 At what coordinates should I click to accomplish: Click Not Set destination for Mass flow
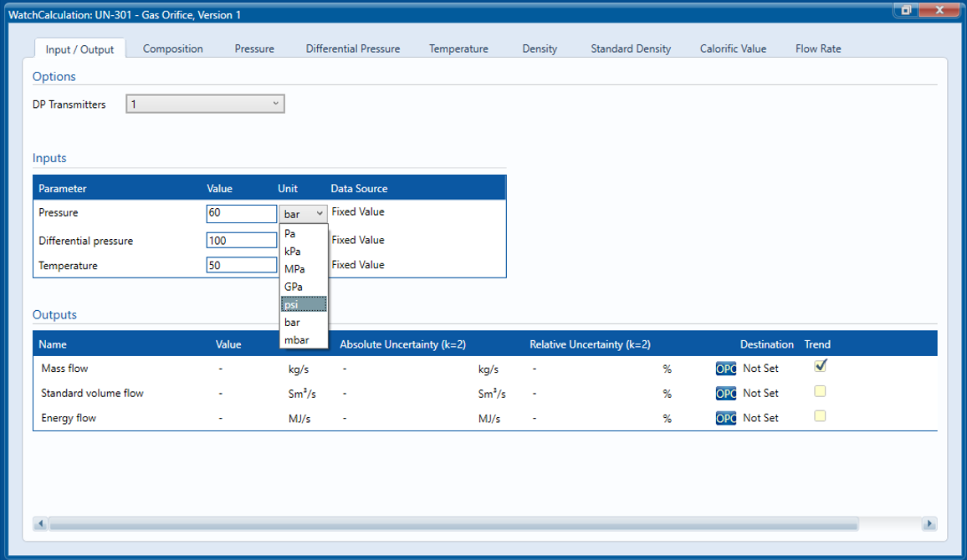pyautogui.click(x=760, y=369)
